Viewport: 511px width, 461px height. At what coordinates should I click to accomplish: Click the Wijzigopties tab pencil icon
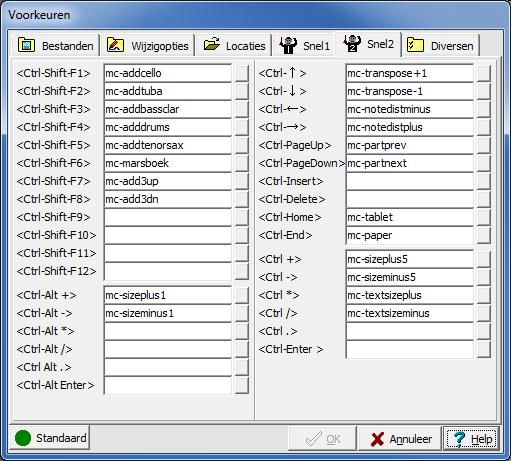115,45
